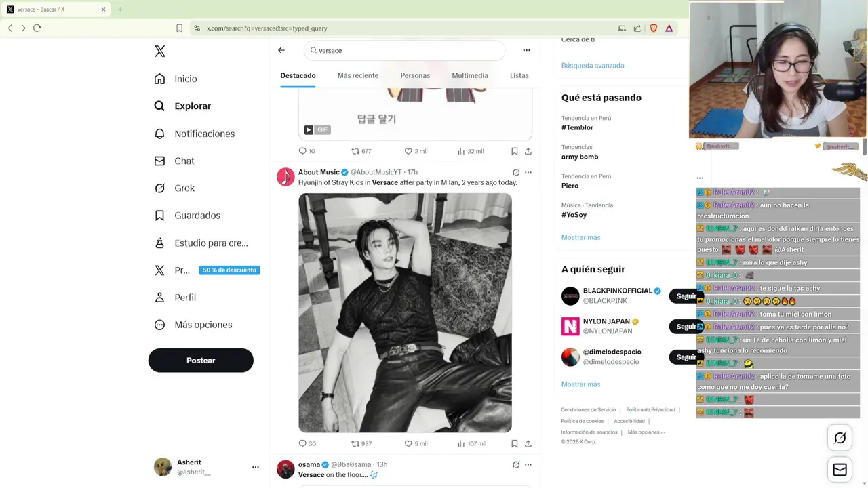Open the #YoSoy trend
The image size is (868, 488).
[574, 215]
